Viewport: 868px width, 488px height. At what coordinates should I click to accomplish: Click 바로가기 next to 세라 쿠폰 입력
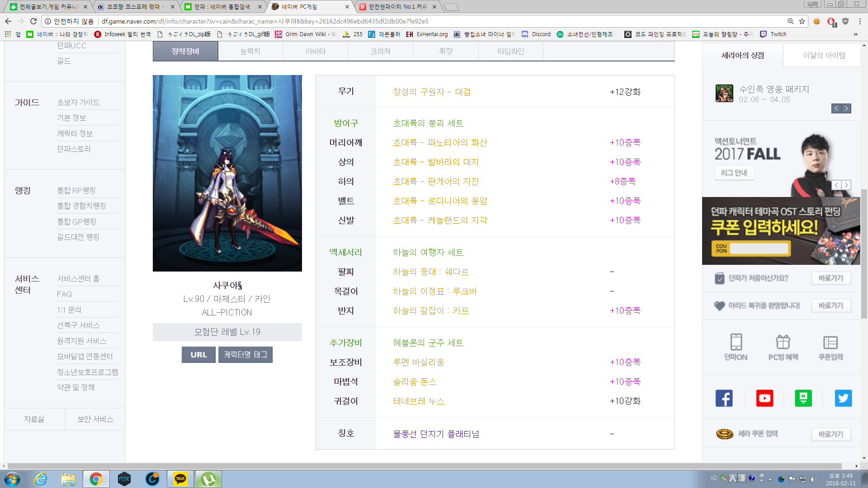(x=831, y=434)
